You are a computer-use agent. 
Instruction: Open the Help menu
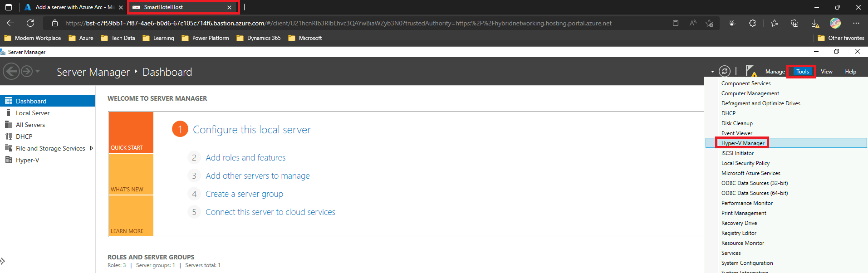pos(851,72)
